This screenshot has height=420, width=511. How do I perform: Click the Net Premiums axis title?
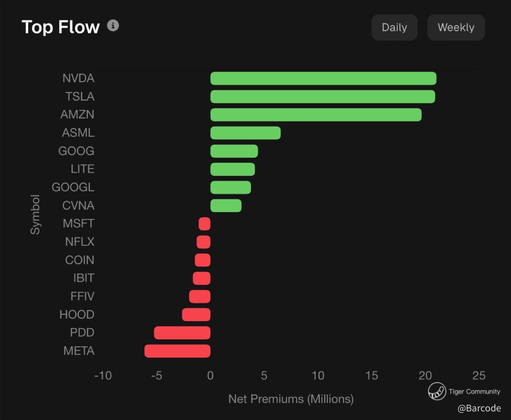pos(291,399)
